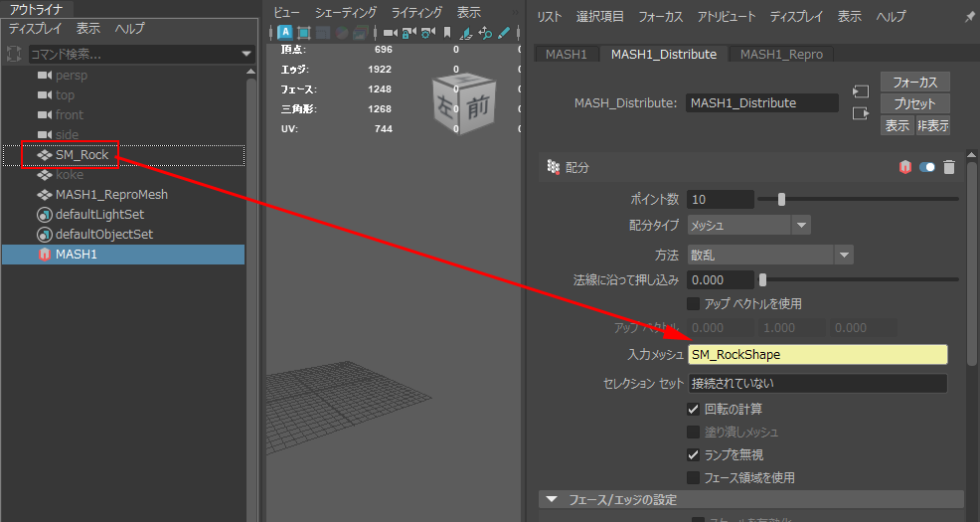Click the ポイント数 slider handle
Screen dimensions: 980x522
781,199
